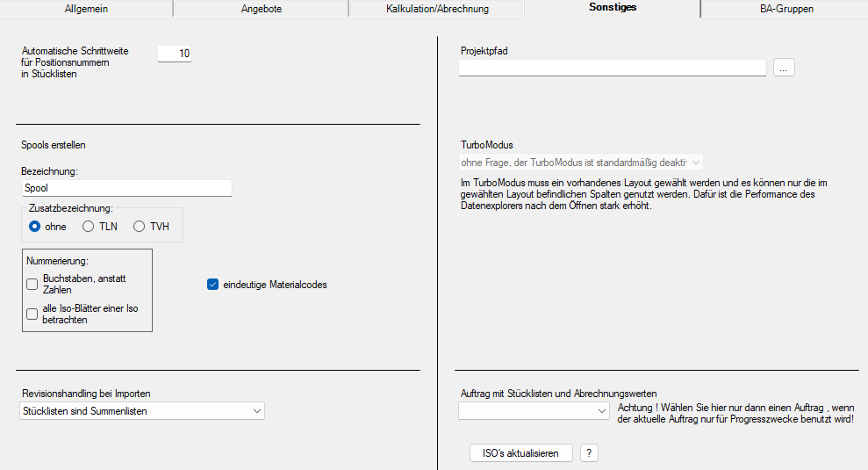Image resolution: width=868 pixels, height=470 pixels.
Task: Click the Projektpfad text field
Action: pyautogui.click(x=612, y=68)
